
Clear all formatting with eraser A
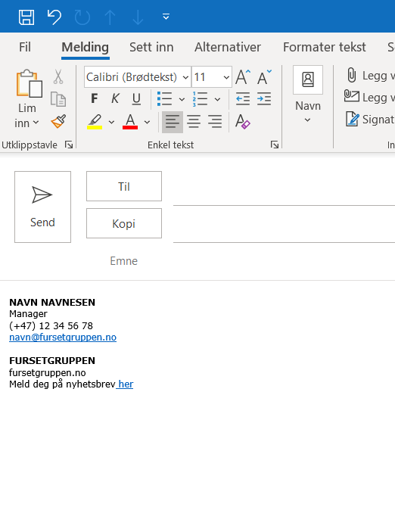243,122
